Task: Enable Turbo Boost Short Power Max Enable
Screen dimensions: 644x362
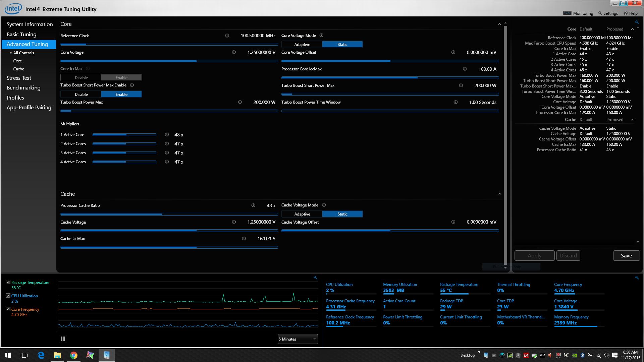Action: 121,95
